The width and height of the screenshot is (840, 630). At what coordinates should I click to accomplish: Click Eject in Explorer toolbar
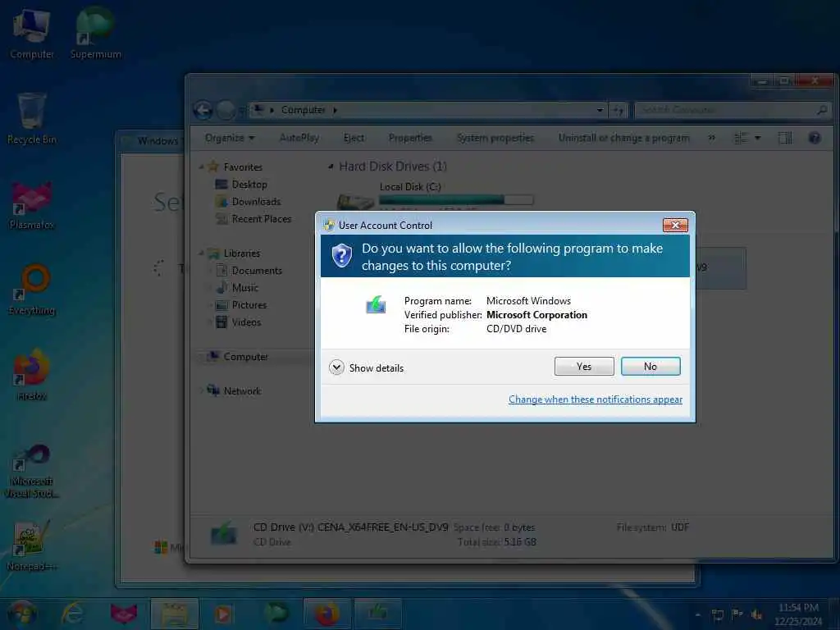(354, 138)
